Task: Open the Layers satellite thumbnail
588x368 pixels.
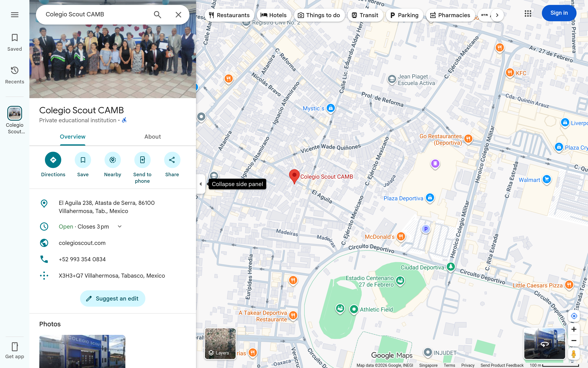Action: pos(220,343)
